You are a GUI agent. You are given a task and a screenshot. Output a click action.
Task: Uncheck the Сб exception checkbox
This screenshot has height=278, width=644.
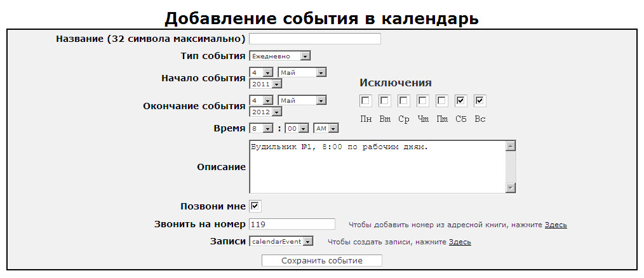(x=461, y=101)
